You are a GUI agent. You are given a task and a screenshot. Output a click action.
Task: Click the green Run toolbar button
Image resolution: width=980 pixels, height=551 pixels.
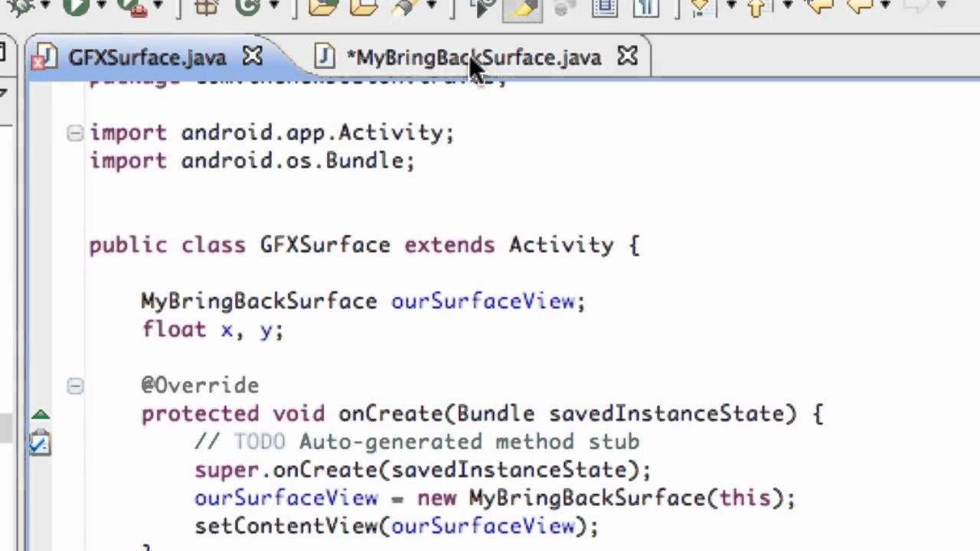click(x=76, y=6)
